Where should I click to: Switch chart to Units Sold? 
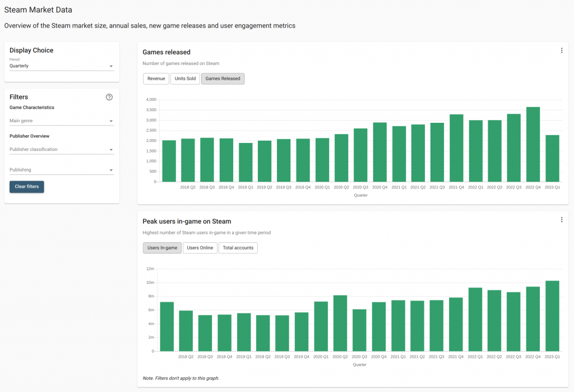185,79
